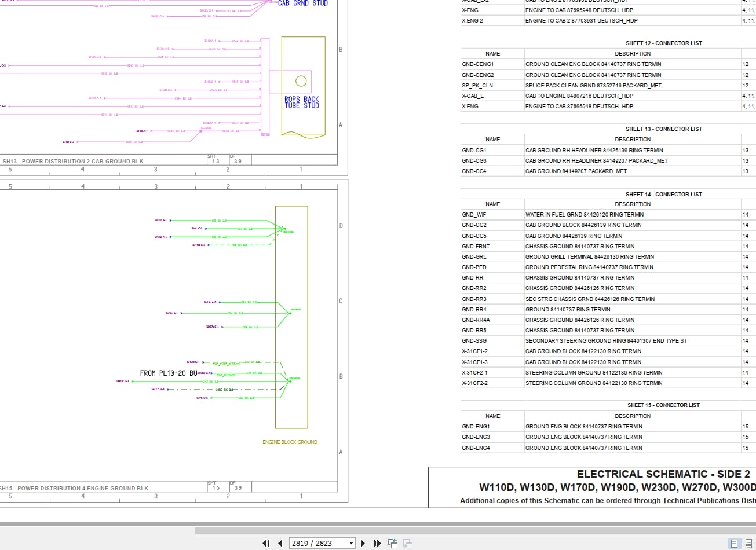Click the CAB GRND STUD label
This screenshot has width=756, height=550.
click(303, 3)
